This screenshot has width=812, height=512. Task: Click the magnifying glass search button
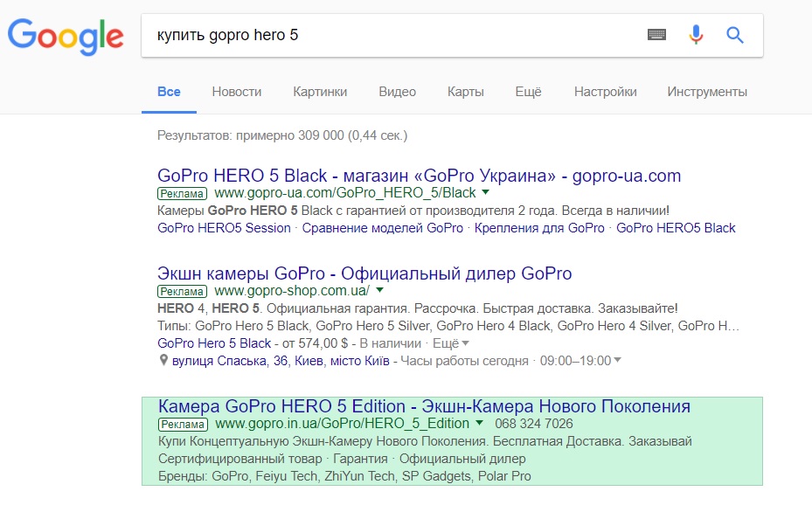coord(735,35)
